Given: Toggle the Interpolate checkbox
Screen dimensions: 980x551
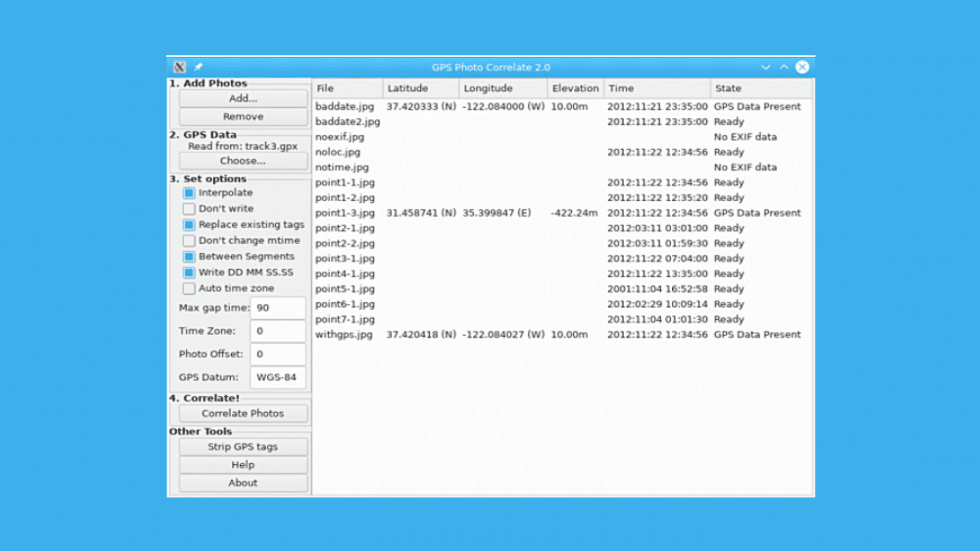Looking at the screenshot, I should pos(189,193).
